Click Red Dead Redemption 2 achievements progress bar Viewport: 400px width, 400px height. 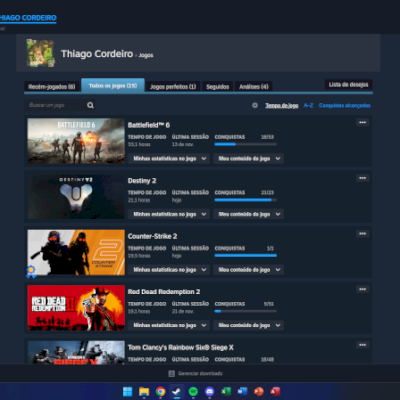(246, 311)
